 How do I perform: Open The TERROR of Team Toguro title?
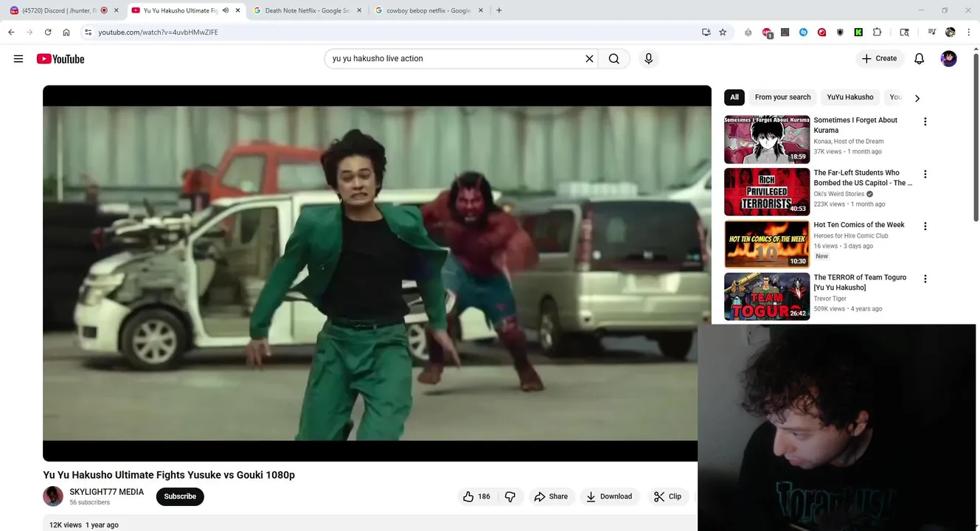(x=860, y=282)
